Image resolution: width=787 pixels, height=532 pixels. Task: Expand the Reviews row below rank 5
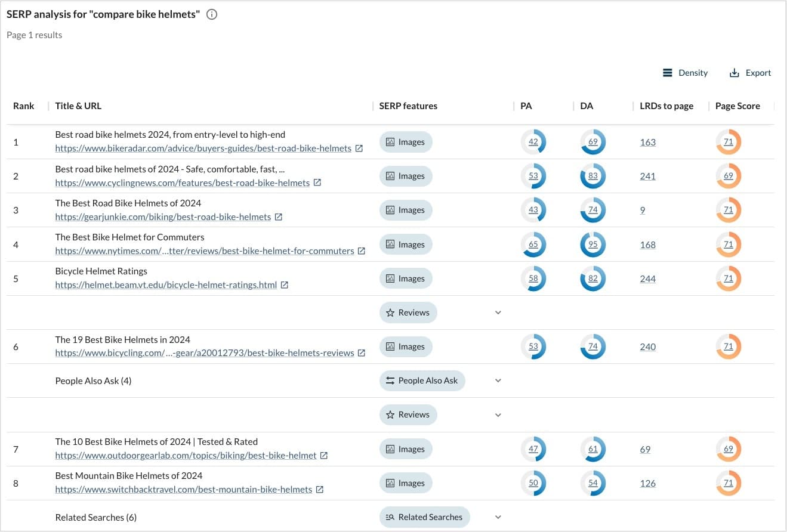(x=498, y=313)
